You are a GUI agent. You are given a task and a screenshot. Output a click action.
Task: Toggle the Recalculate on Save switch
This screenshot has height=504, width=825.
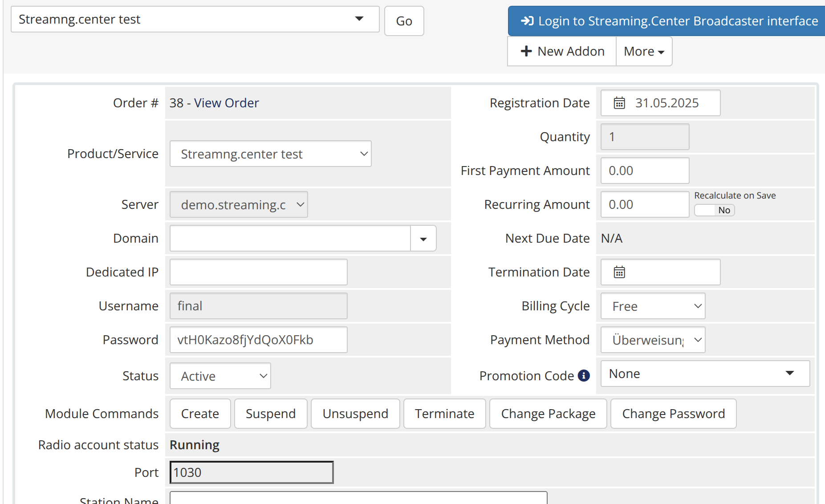click(x=714, y=210)
